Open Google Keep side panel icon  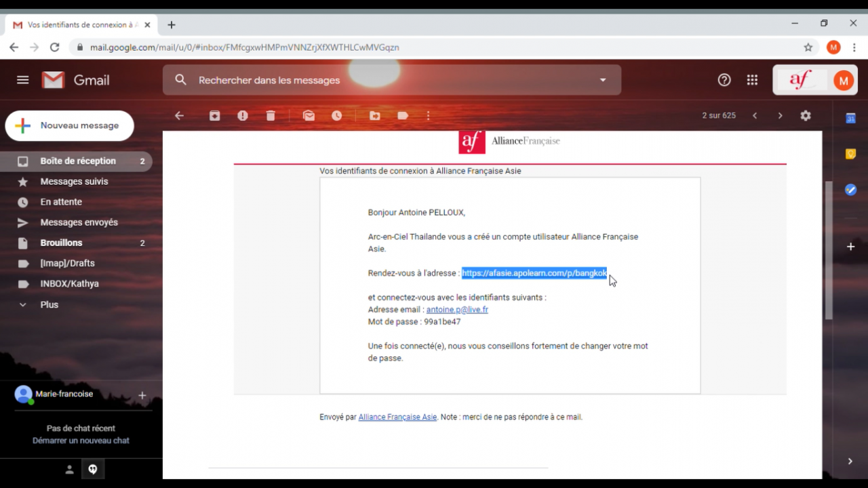pos(850,154)
